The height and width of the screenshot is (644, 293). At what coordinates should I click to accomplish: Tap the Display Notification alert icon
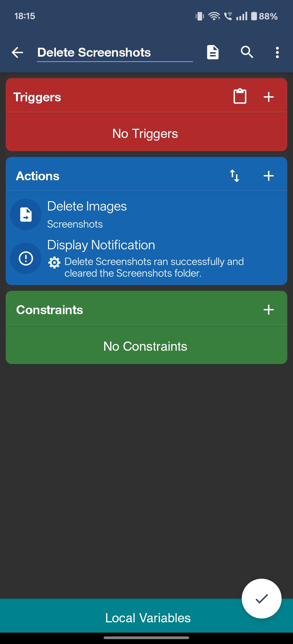click(26, 258)
